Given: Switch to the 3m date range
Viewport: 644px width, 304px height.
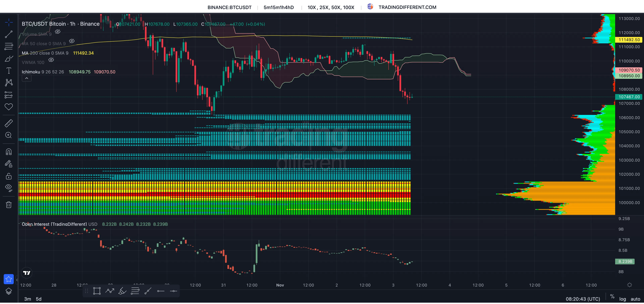Looking at the screenshot, I should [x=28, y=299].
